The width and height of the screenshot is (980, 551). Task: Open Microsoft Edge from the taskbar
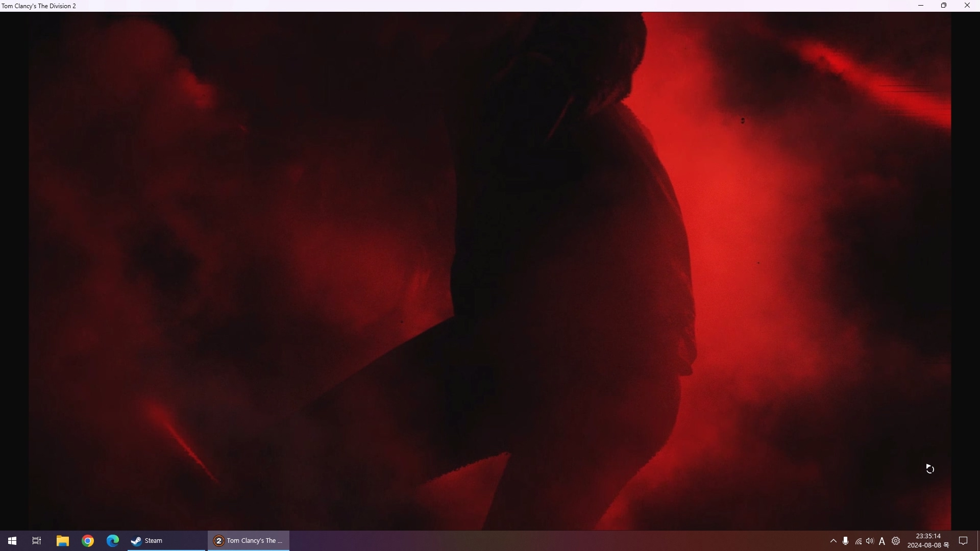(x=112, y=541)
